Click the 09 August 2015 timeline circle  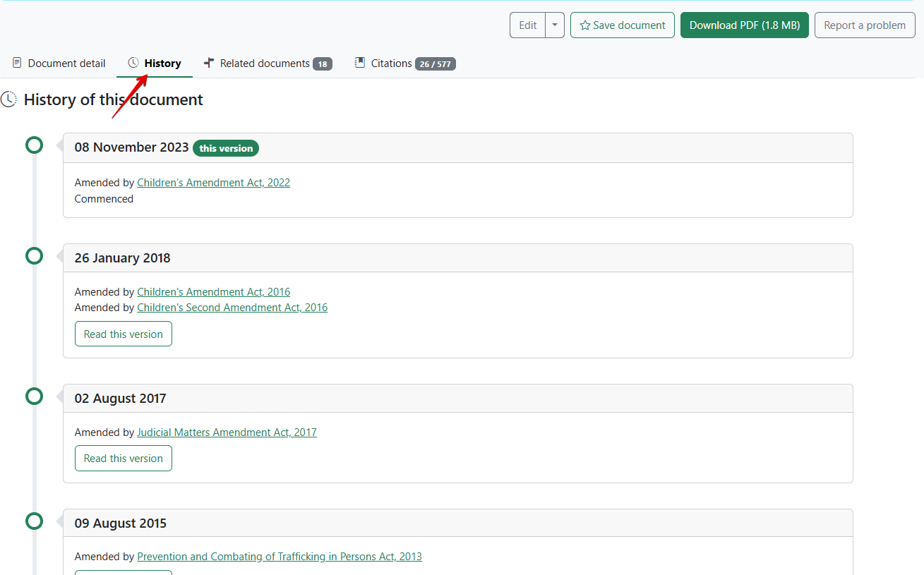point(34,521)
